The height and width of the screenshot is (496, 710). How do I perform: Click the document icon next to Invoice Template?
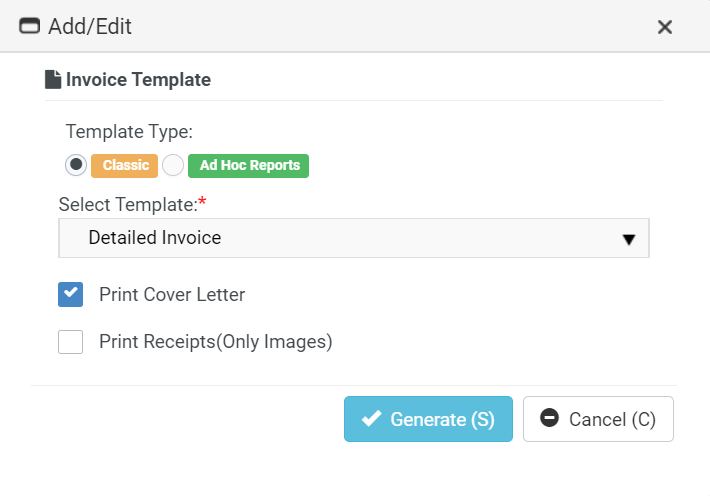pyautogui.click(x=53, y=80)
